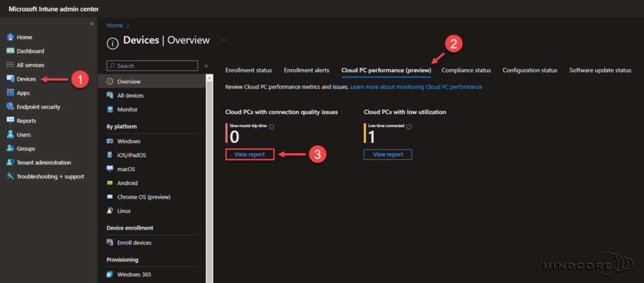Image resolution: width=644 pixels, height=283 pixels.
Task: Click the Tenant administration icon
Action: [11, 163]
